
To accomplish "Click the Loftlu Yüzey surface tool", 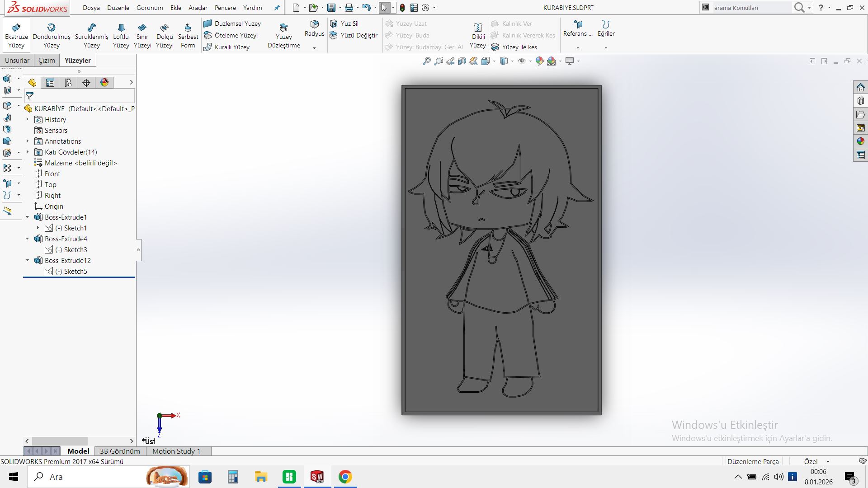I will click(121, 35).
